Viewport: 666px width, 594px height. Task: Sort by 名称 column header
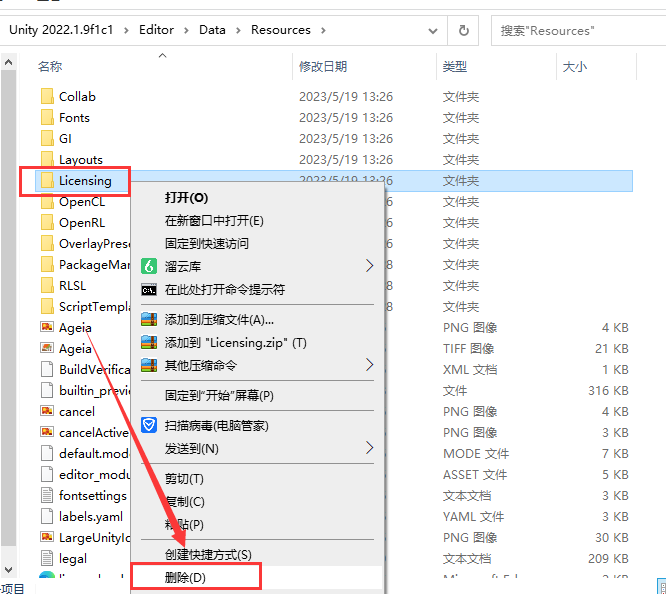tap(50, 66)
